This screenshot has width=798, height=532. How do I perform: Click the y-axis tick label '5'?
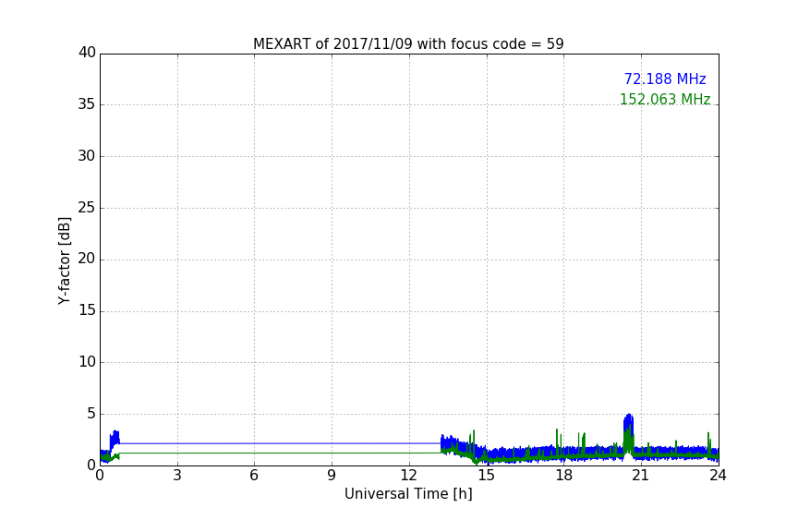[x=91, y=414]
